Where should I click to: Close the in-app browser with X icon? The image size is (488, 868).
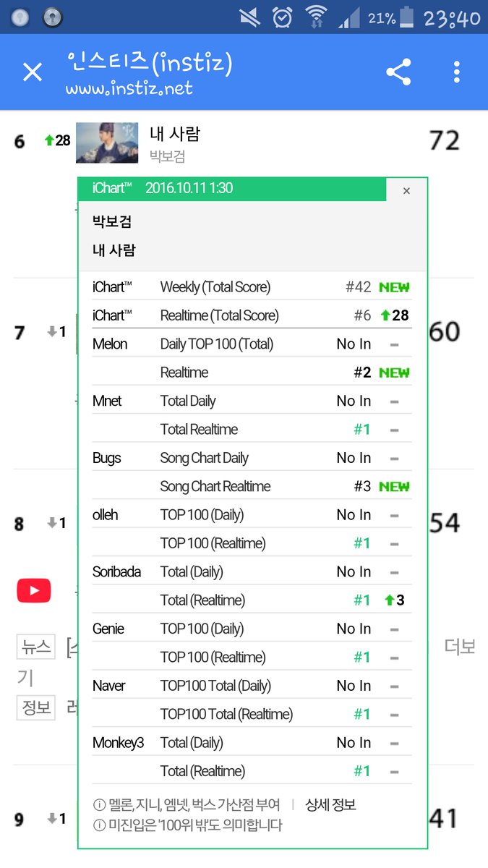[33, 72]
